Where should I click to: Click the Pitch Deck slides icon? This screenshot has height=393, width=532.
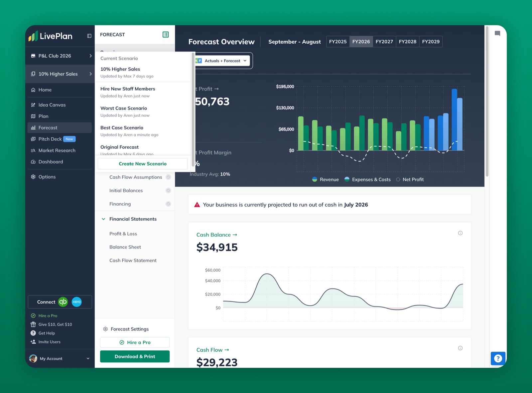pyautogui.click(x=33, y=139)
